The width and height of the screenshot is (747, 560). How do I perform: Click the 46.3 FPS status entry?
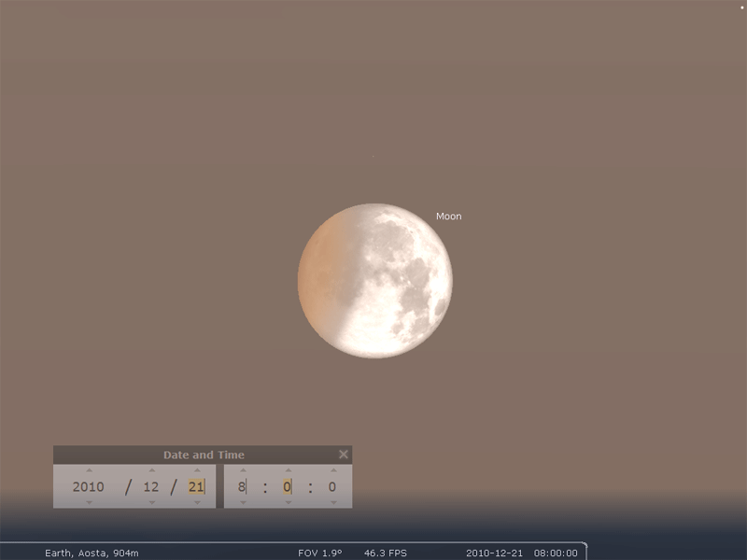(x=386, y=553)
